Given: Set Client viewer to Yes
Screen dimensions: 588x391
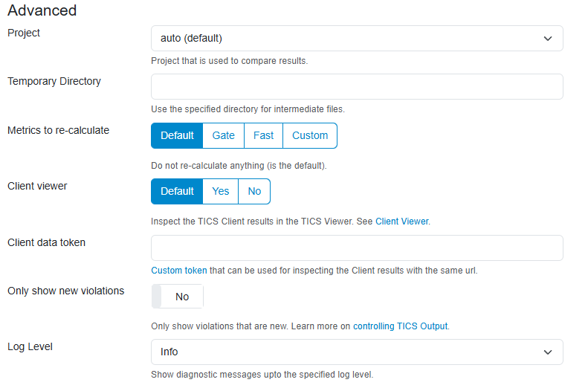Looking at the screenshot, I should tap(221, 191).
